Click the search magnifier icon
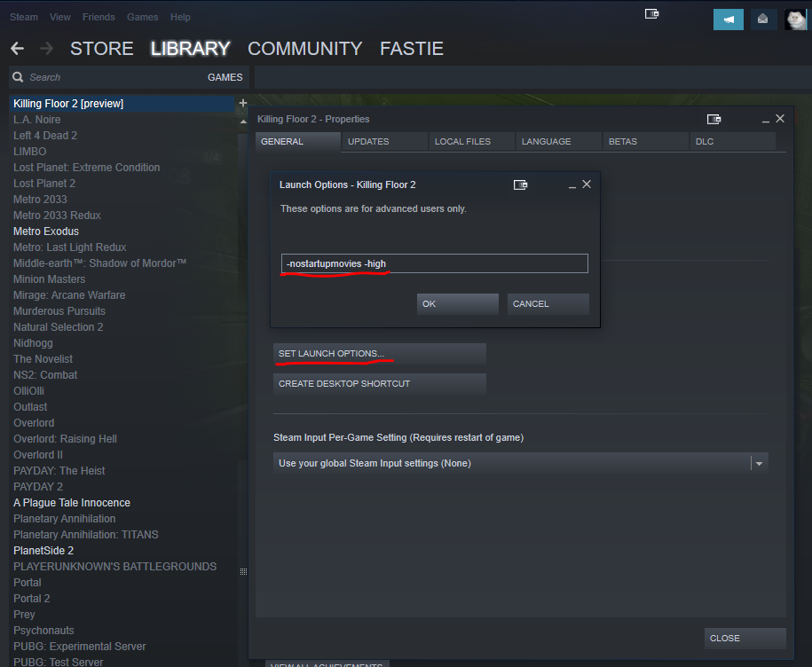Viewport: 812px width, 667px height. 18,77
